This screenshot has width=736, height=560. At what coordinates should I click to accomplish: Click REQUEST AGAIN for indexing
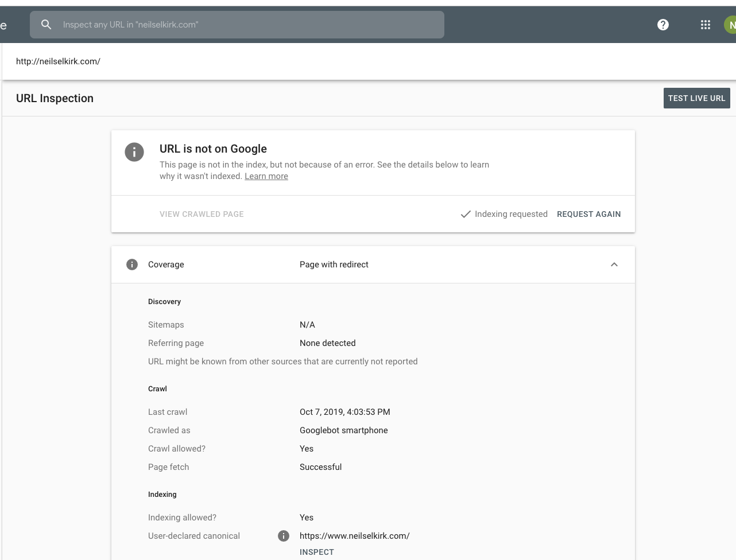(x=588, y=214)
